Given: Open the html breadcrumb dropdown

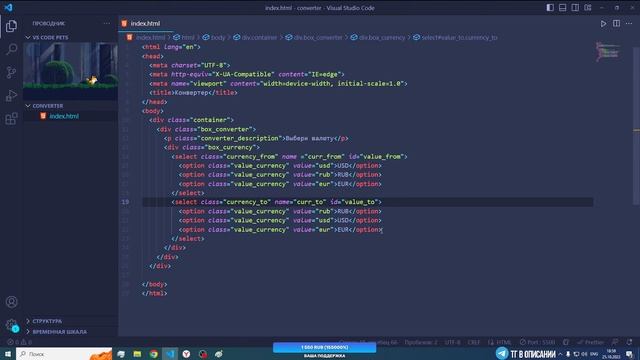Looking at the screenshot, I should 184,37.
